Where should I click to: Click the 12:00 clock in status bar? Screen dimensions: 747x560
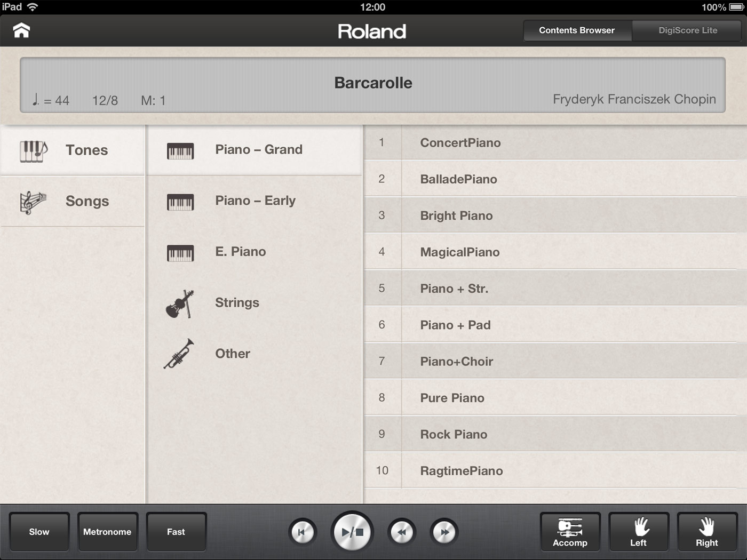(372, 7)
